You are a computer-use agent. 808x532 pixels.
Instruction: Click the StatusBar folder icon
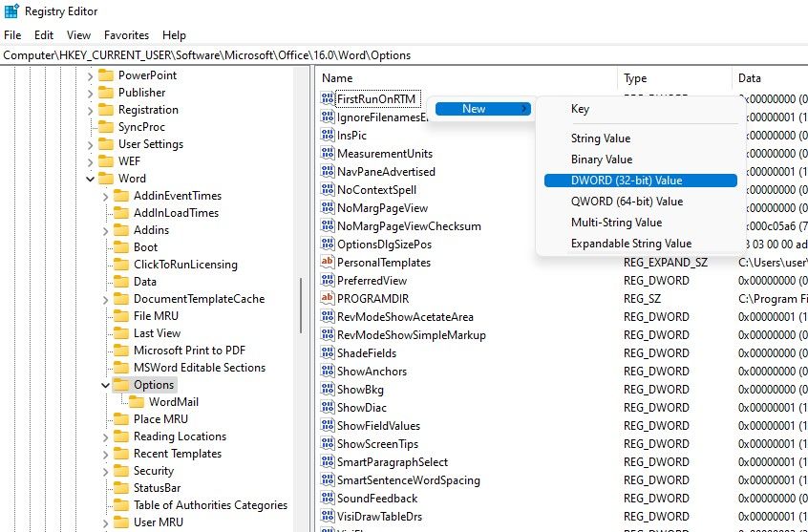pyautogui.click(x=121, y=488)
